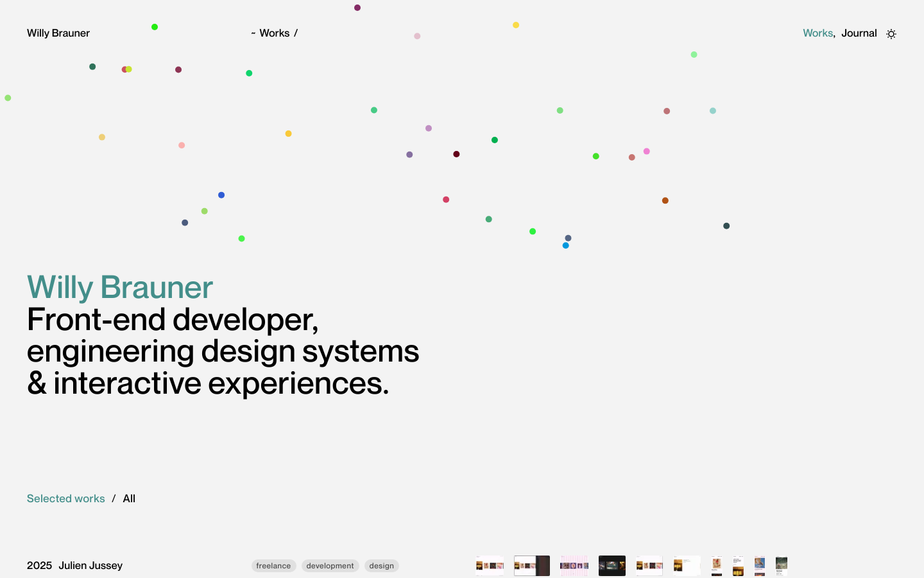
Task: Click the large Willy Brauner heading
Action: click(120, 287)
